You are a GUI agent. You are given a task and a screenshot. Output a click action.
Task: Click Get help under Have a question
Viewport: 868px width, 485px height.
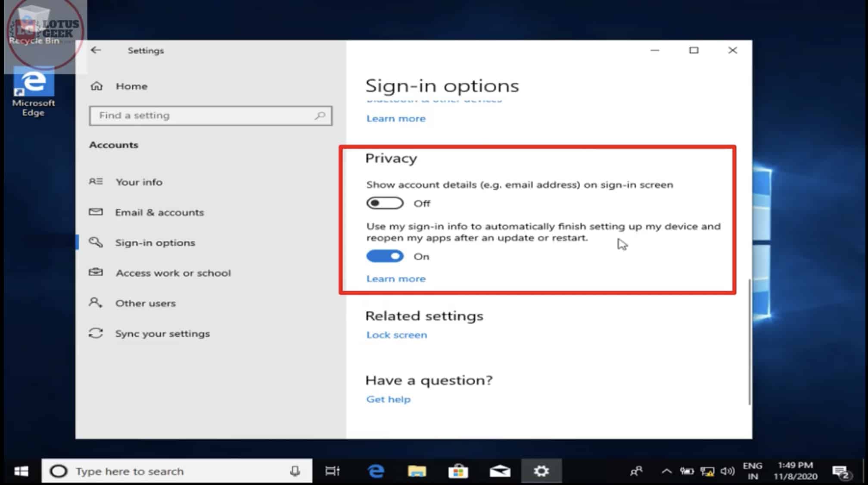click(x=388, y=399)
